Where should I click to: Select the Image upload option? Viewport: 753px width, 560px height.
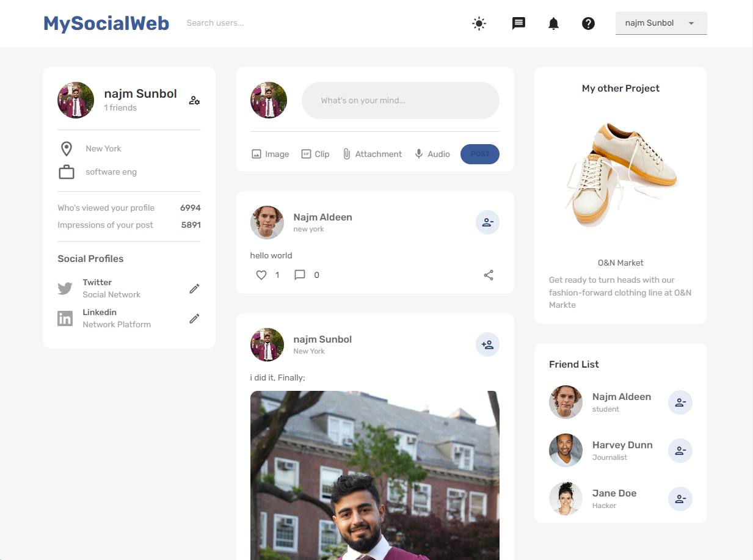pos(270,155)
